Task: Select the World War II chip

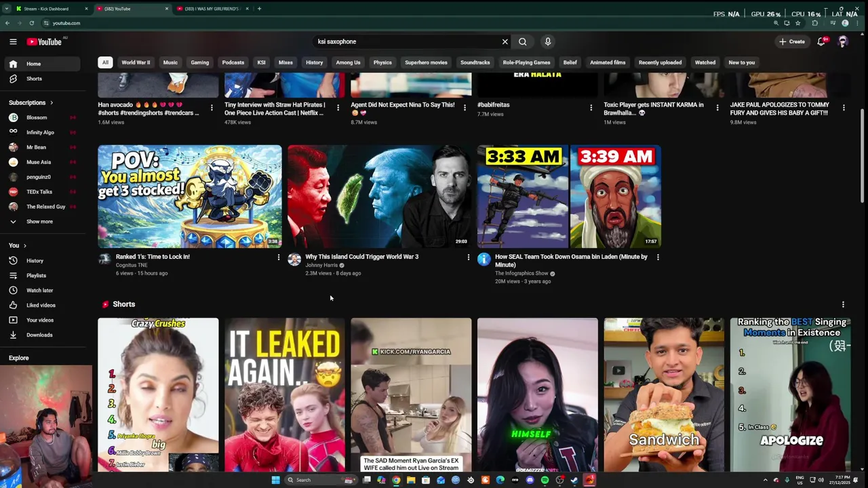Action: 136,62
